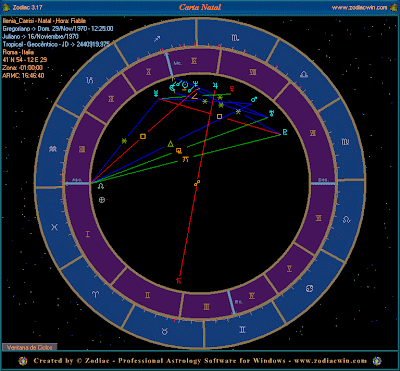Viewport: 400px width, 371px height.
Task: Select the Capricorn sign in the outer ring
Action: click(90, 80)
